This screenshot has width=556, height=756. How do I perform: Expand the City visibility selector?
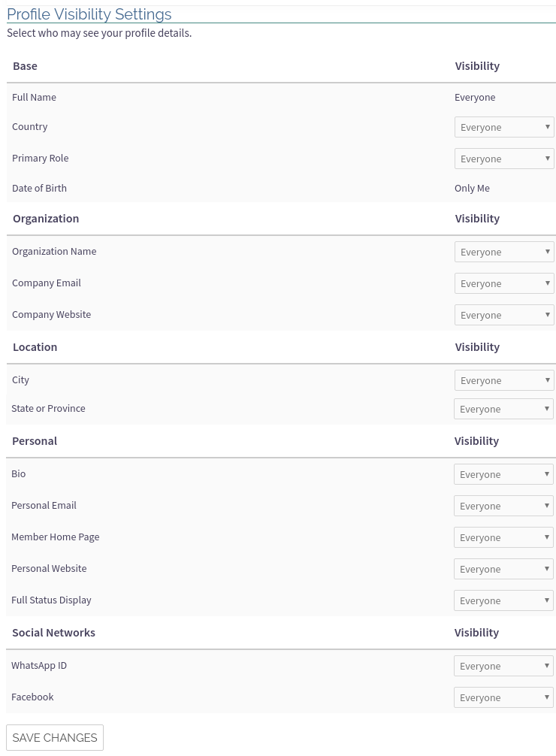click(504, 380)
